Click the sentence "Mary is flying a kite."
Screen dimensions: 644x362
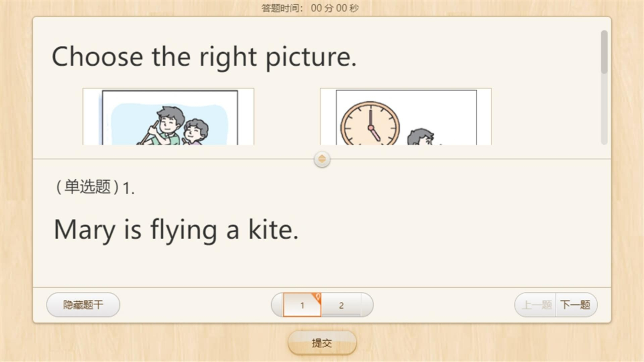pyautogui.click(x=176, y=229)
